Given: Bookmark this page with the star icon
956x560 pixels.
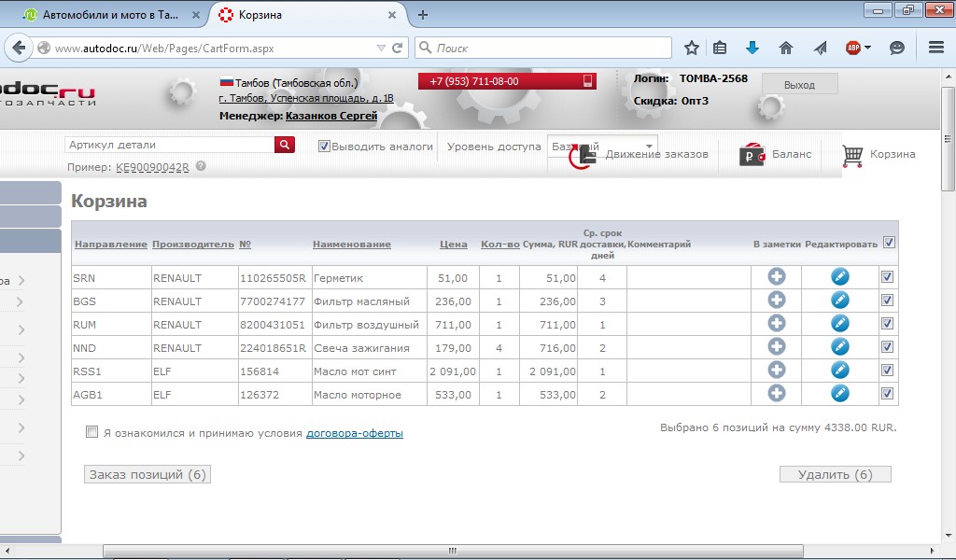Looking at the screenshot, I should [x=692, y=48].
